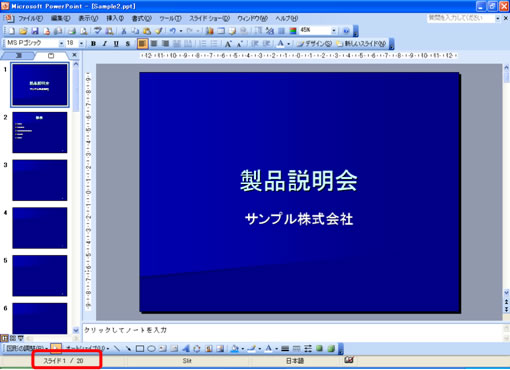Click the Fill Color bucket icon

pyautogui.click(x=235, y=349)
